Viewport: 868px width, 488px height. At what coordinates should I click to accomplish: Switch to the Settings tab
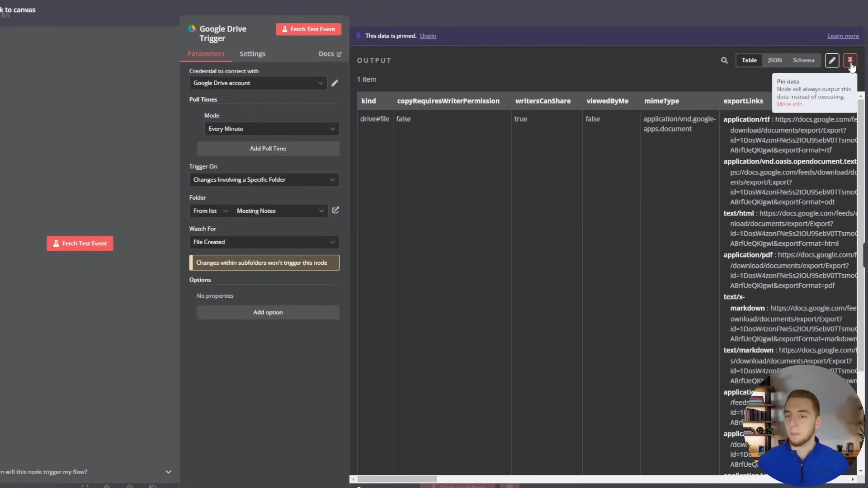click(252, 54)
